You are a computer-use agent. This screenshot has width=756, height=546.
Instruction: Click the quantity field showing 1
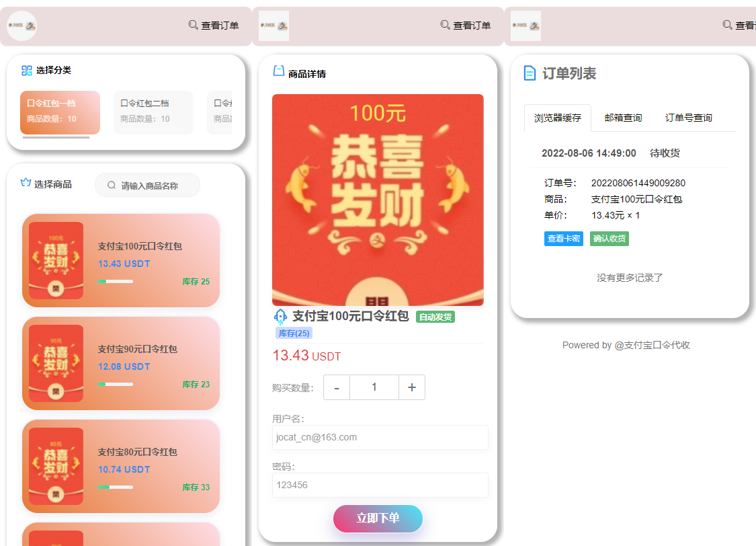coord(374,387)
